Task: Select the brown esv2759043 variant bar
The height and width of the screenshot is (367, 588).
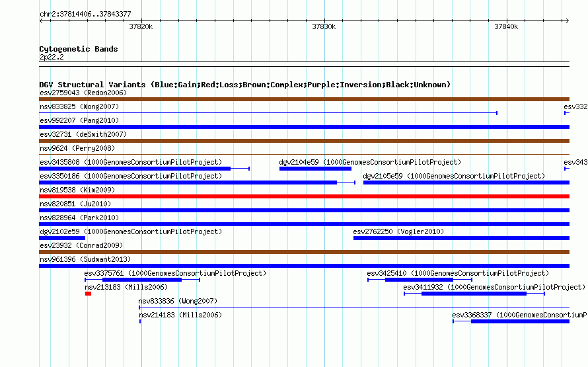Action: click(304, 99)
